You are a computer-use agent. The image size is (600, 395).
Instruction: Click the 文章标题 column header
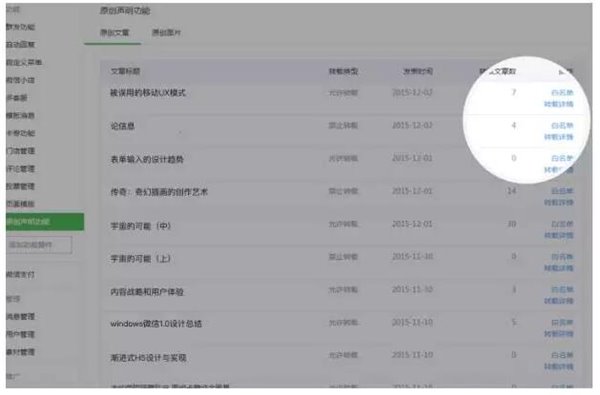coord(125,71)
